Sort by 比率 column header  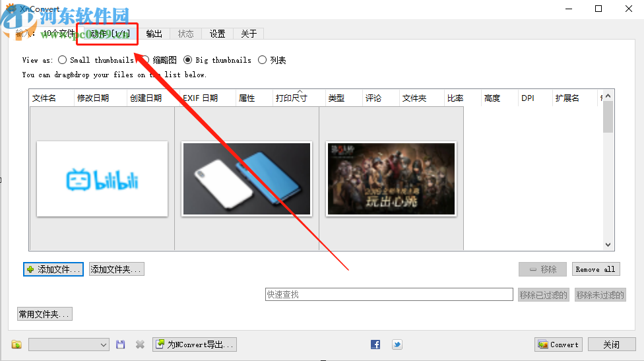pyautogui.click(x=463, y=98)
